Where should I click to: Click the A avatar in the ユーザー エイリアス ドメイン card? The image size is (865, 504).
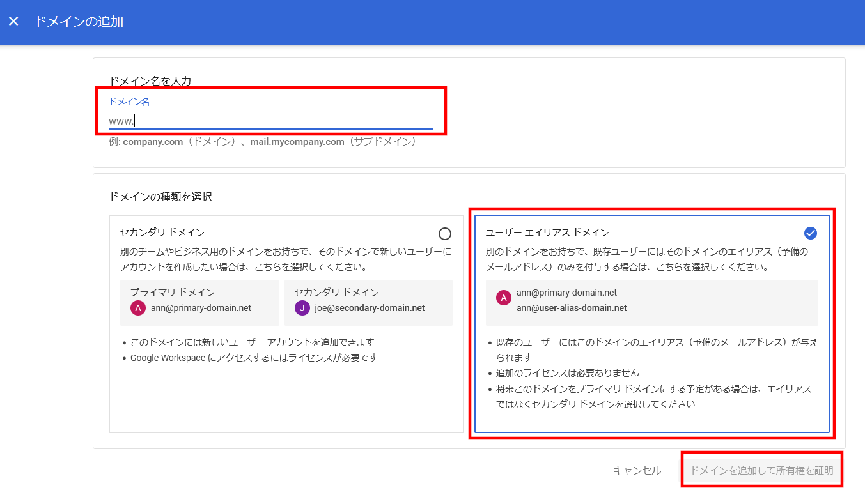(x=504, y=298)
